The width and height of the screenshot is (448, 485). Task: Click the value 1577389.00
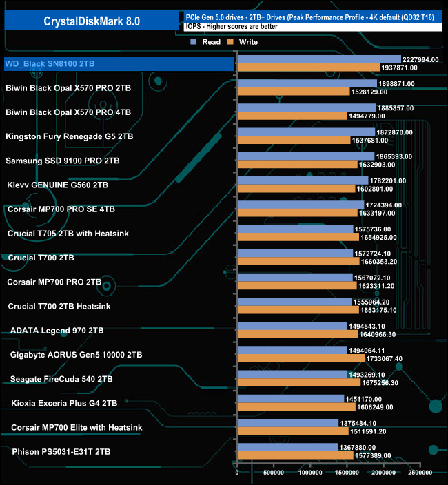click(373, 455)
